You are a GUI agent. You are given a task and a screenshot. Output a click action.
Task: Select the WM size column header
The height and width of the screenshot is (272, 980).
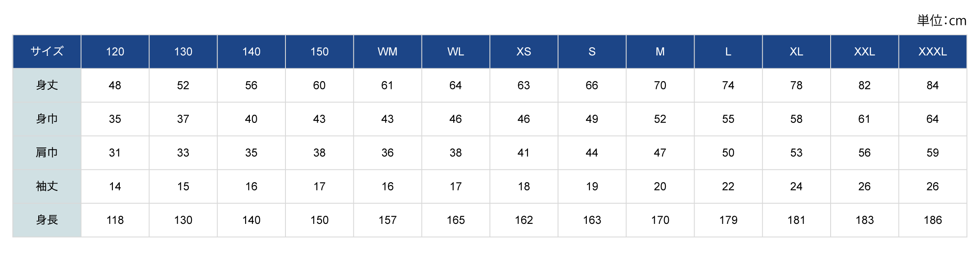pyautogui.click(x=388, y=52)
